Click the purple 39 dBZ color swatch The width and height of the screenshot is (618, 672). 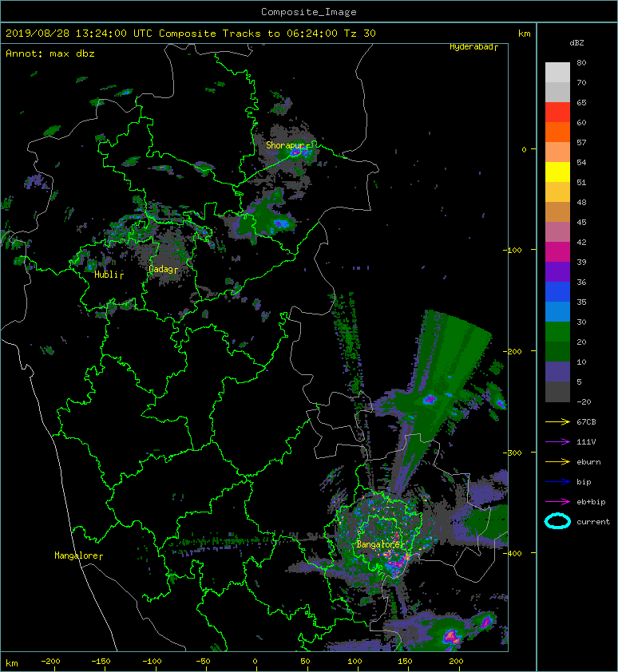click(557, 271)
